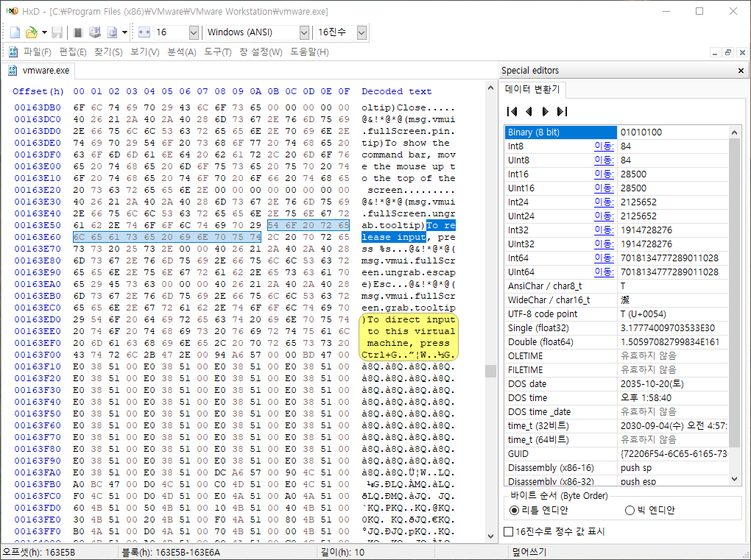This screenshot has height=560, width=751.
Task: Close the inner document window
Action: click(742, 53)
